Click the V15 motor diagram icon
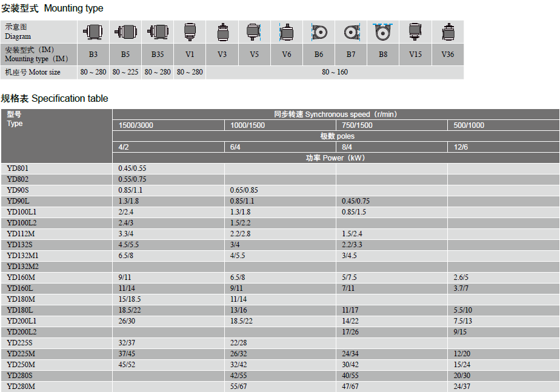Viewport: 560px width, 392px height. (x=415, y=32)
